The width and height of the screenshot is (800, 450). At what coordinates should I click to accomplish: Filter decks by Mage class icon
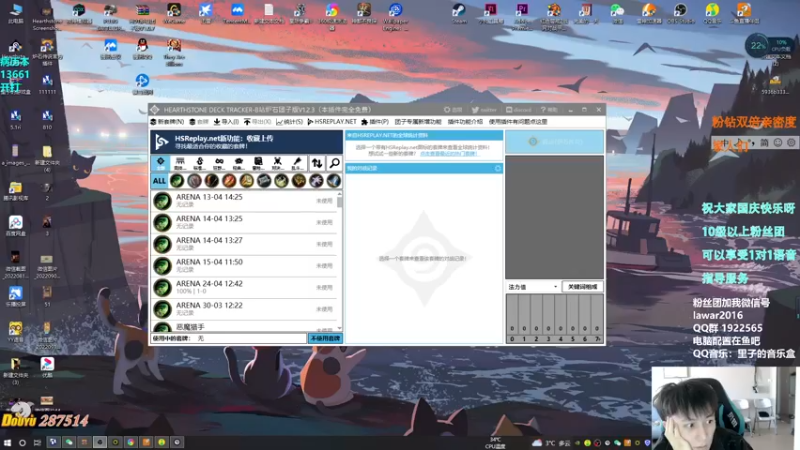tap(229, 181)
